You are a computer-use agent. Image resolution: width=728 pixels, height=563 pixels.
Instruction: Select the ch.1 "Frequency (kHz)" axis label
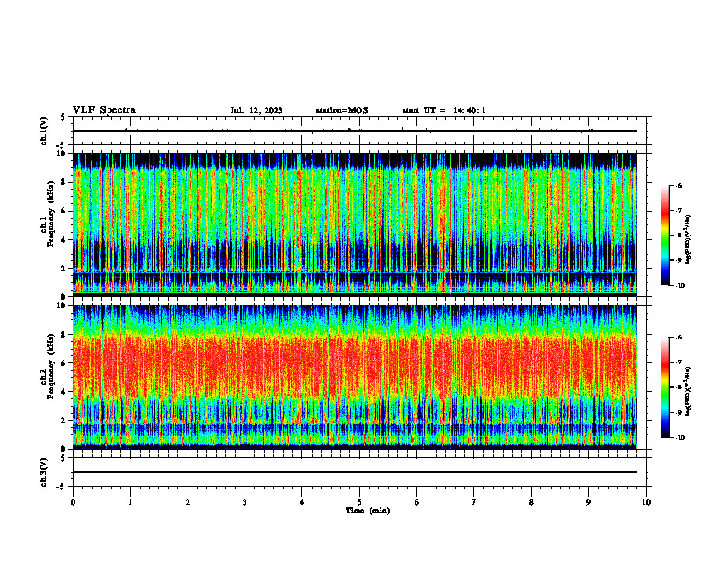click(x=51, y=213)
